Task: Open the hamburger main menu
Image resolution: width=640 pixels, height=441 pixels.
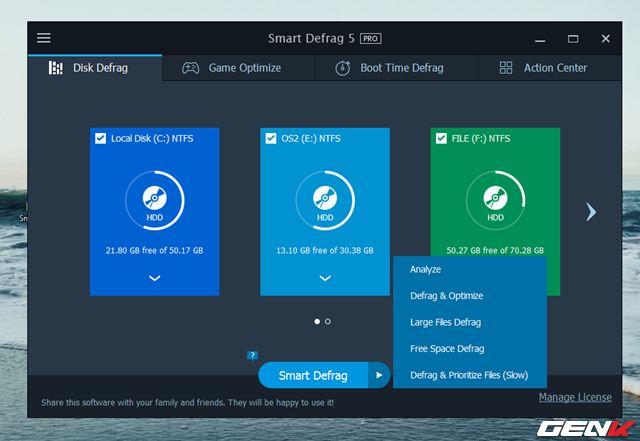Action: pos(44,38)
